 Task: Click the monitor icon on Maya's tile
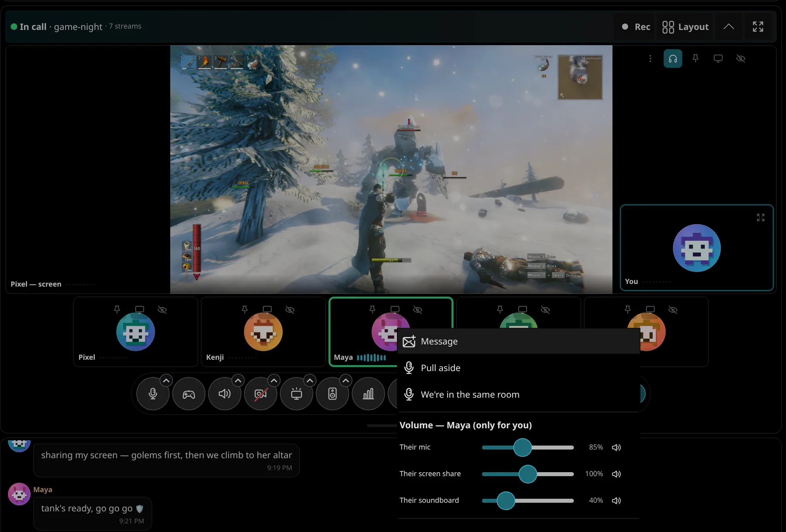coord(395,309)
